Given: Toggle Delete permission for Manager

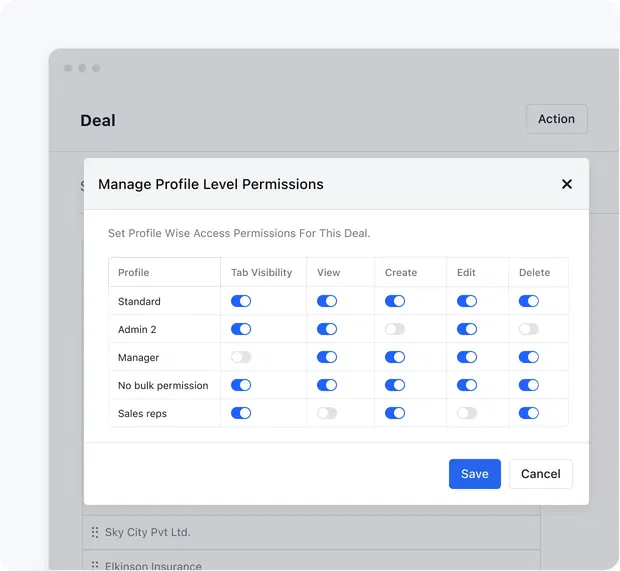Looking at the screenshot, I should 529,357.
